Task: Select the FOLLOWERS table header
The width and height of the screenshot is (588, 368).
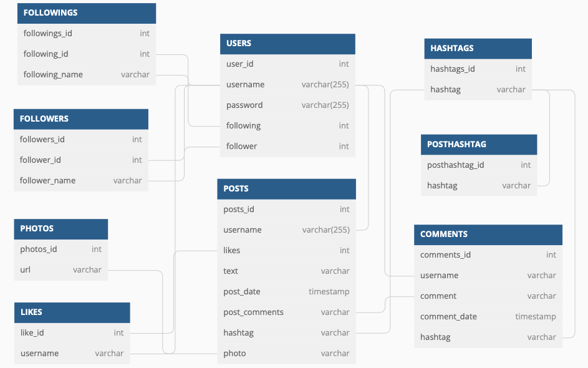Action: pos(81,119)
